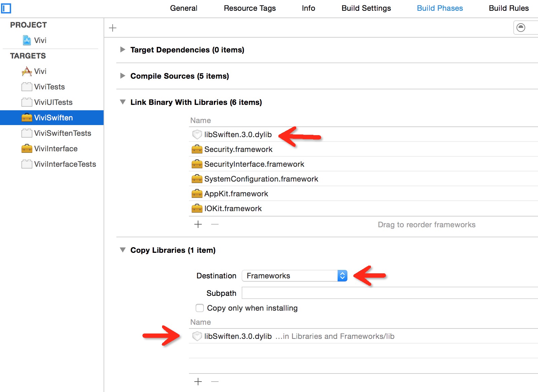Select the Vivi project blueprint icon
This screenshot has height=392, width=538.
click(x=27, y=40)
